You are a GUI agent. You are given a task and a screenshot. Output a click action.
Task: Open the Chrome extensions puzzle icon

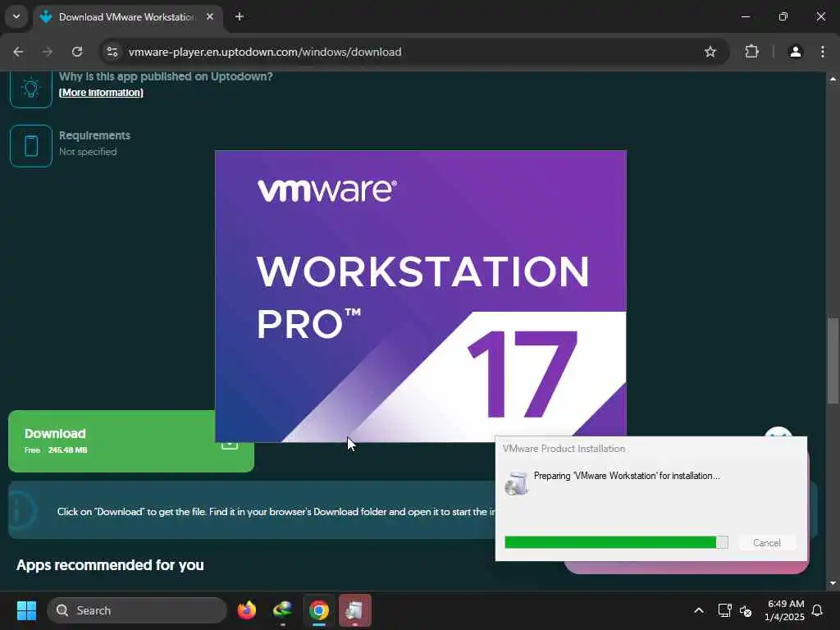751,52
